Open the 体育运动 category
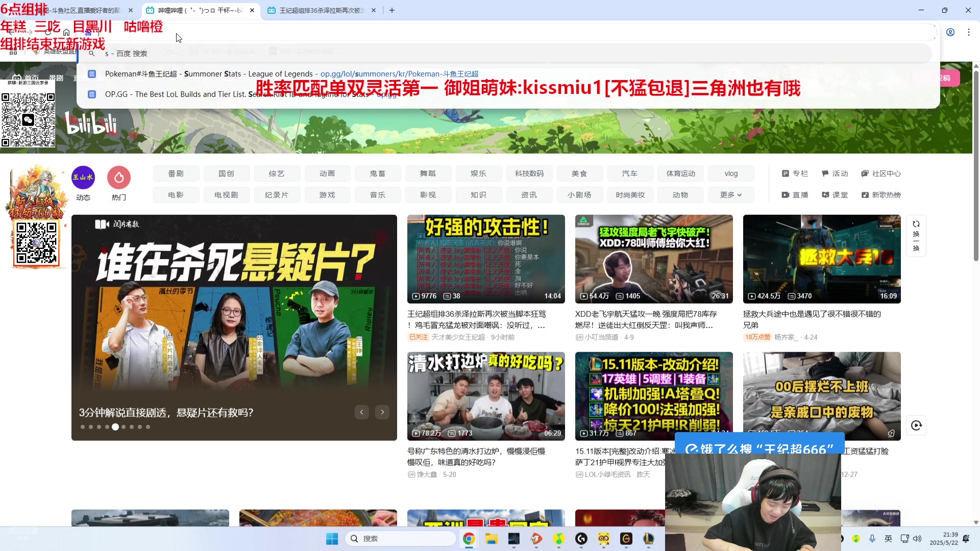This screenshot has height=551, width=980. pyautogui.click(x=681, y=173)
